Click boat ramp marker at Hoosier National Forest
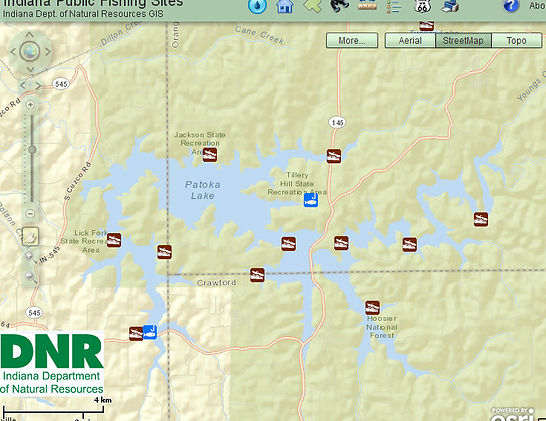The image size is (546, 421). pos(372,307)
